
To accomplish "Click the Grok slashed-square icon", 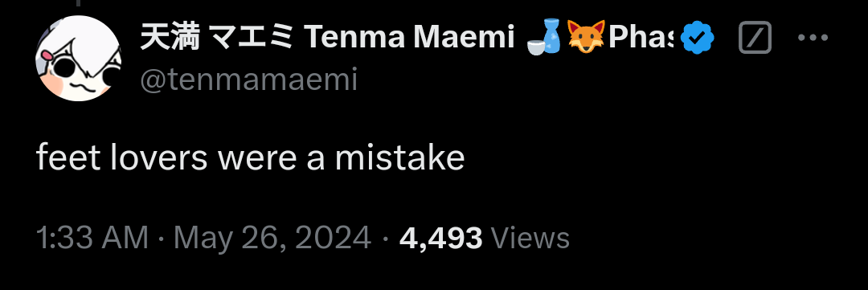I will [755, 38].
